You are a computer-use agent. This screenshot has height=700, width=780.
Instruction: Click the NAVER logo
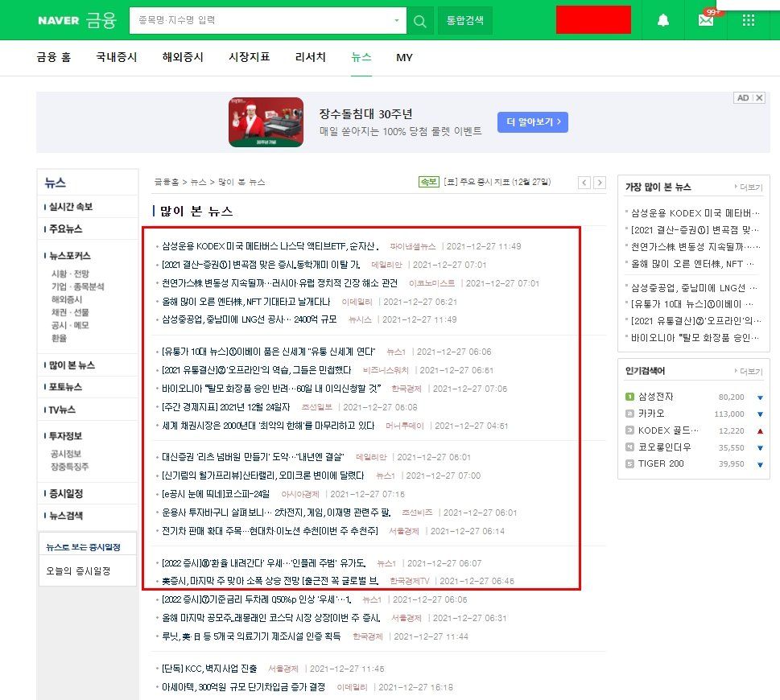coord(58,20)
